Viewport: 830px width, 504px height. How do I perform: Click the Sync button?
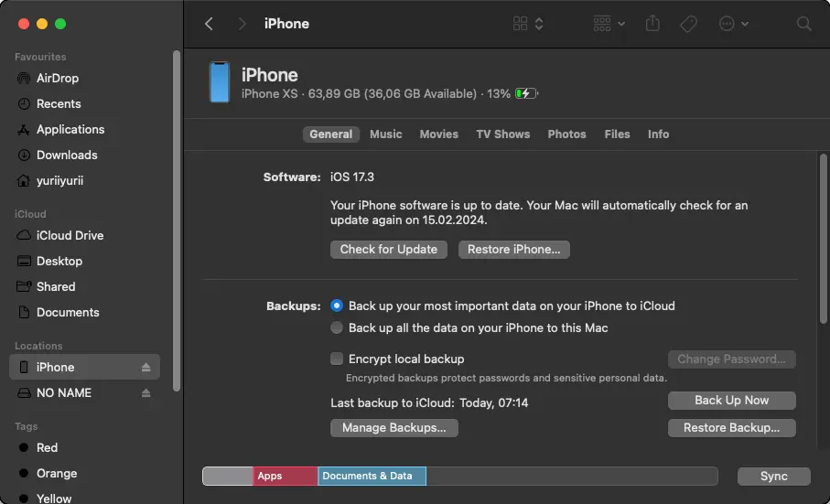pyautogui.click(x=774, y=476)
